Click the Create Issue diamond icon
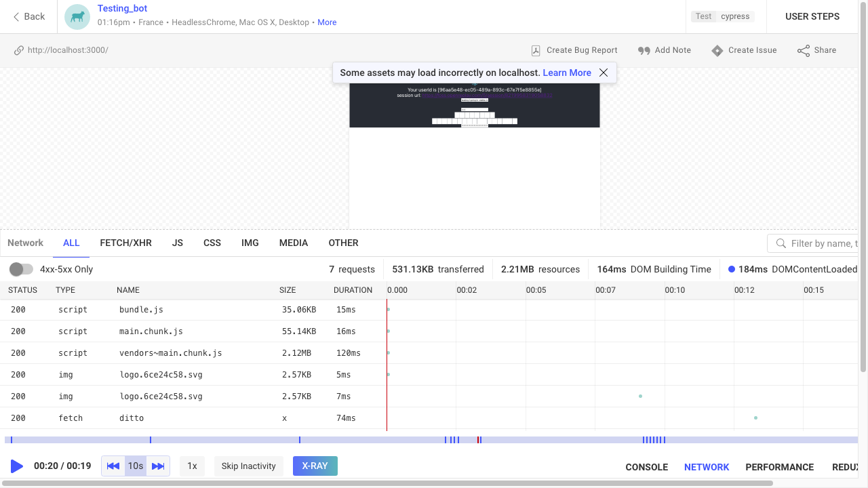Image resolution: width=868 pixels, height=488 pixels. tap(717, 50)
